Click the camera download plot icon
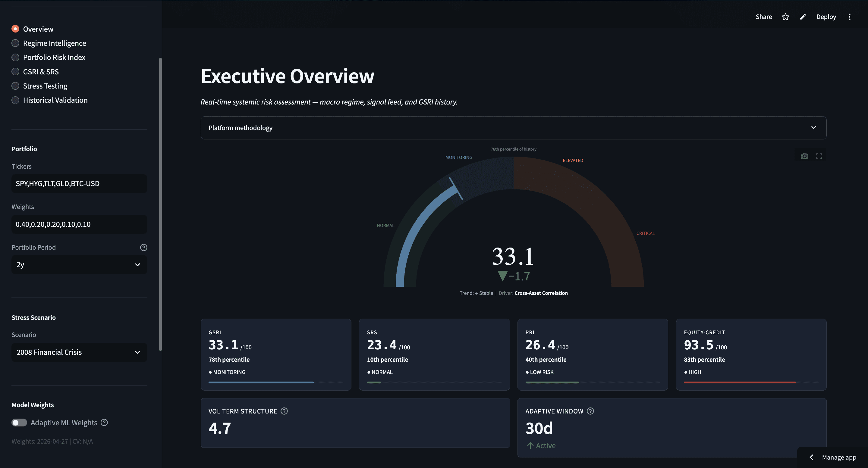This screenshot has height=468, width=868. 804,156
